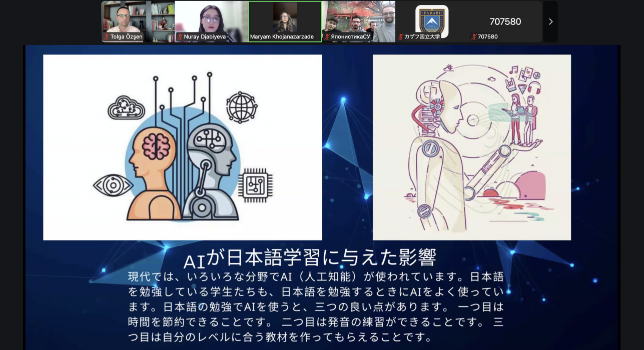Click the eye icon in the left illustration

(112, 185)
